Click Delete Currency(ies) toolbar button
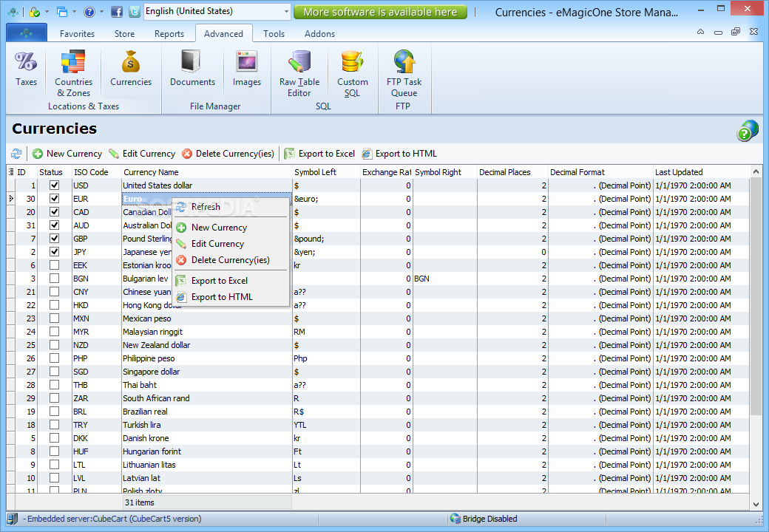This screenshot has width=769, height=532. pyautogui.click(x=228, y=154)
